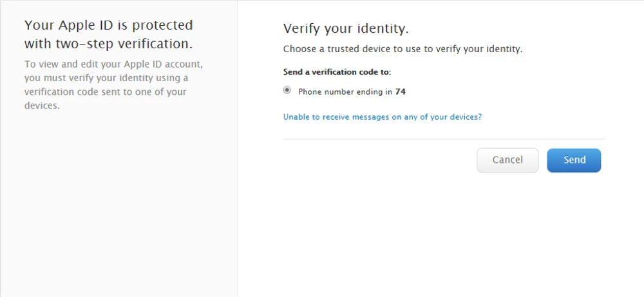Click the Verify your identity heading
The image size is (644, 297).
pos(346,29)
